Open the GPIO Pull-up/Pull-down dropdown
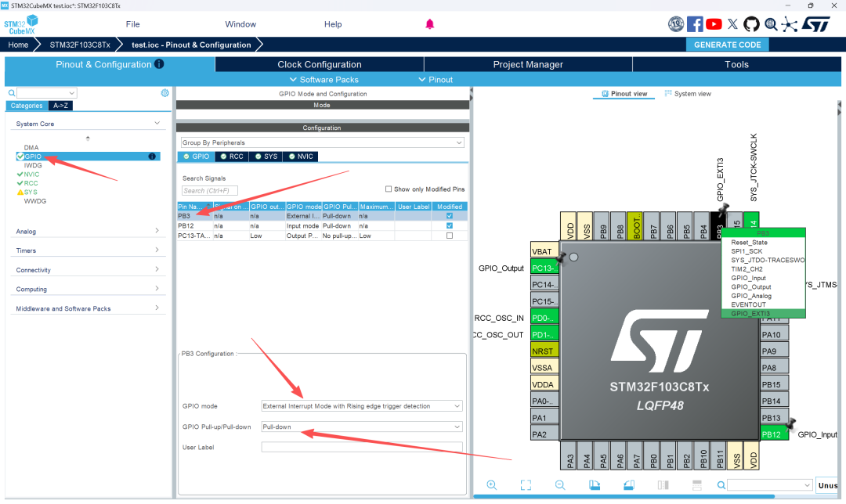 [361, 427]
